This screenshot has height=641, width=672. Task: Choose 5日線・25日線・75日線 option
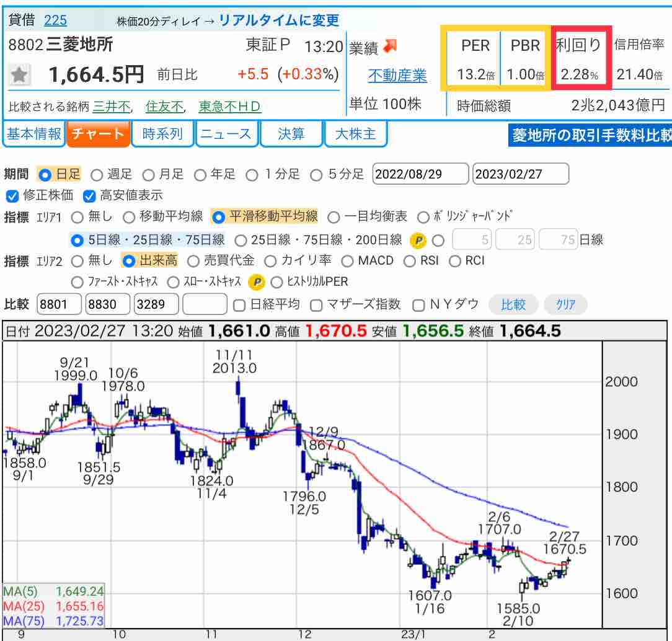[77, 241]
